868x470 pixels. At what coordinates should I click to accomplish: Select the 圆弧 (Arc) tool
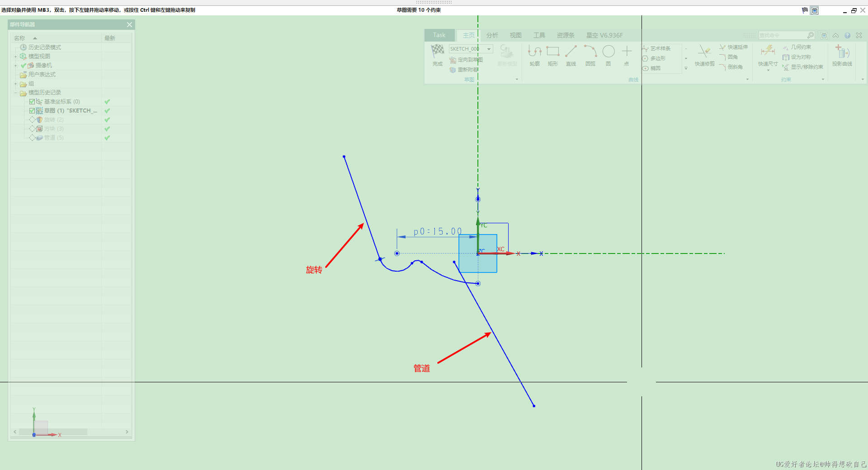coord(590,52)
